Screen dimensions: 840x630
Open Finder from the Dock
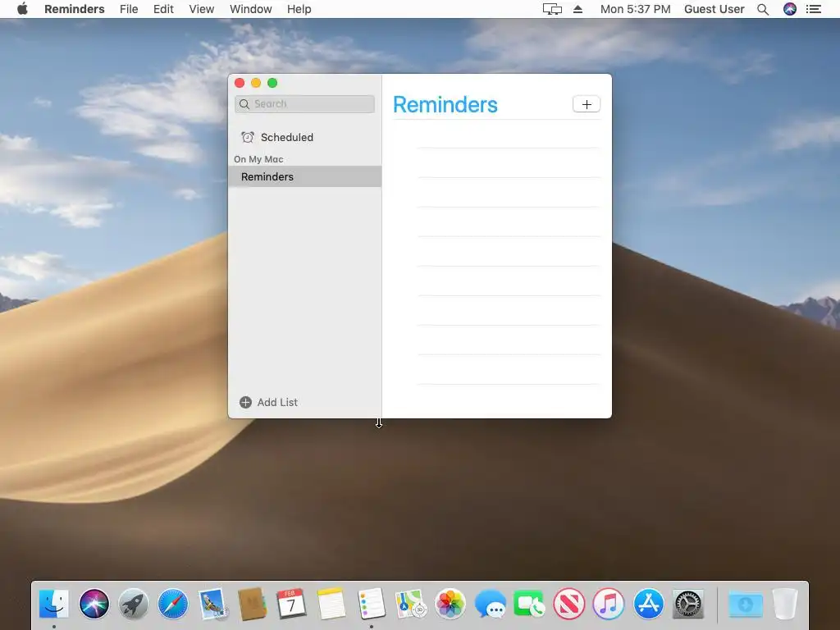53,604
